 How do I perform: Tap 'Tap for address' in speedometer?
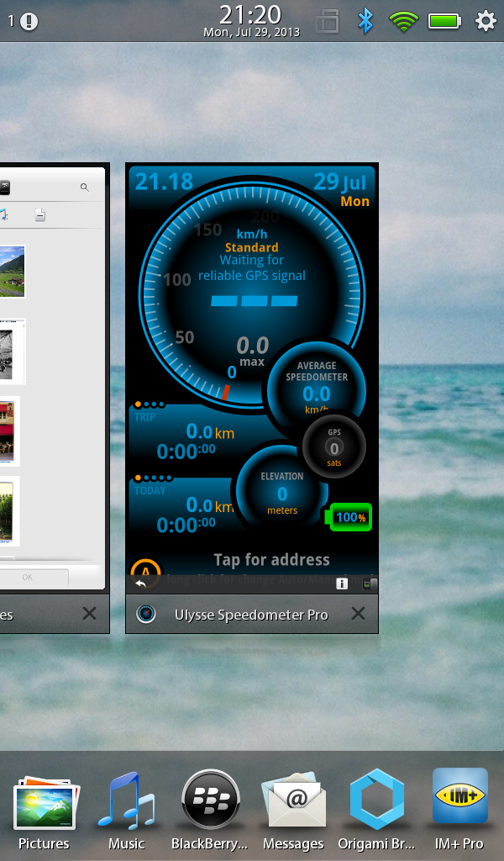pyautogui.click(x=271, y=559)
